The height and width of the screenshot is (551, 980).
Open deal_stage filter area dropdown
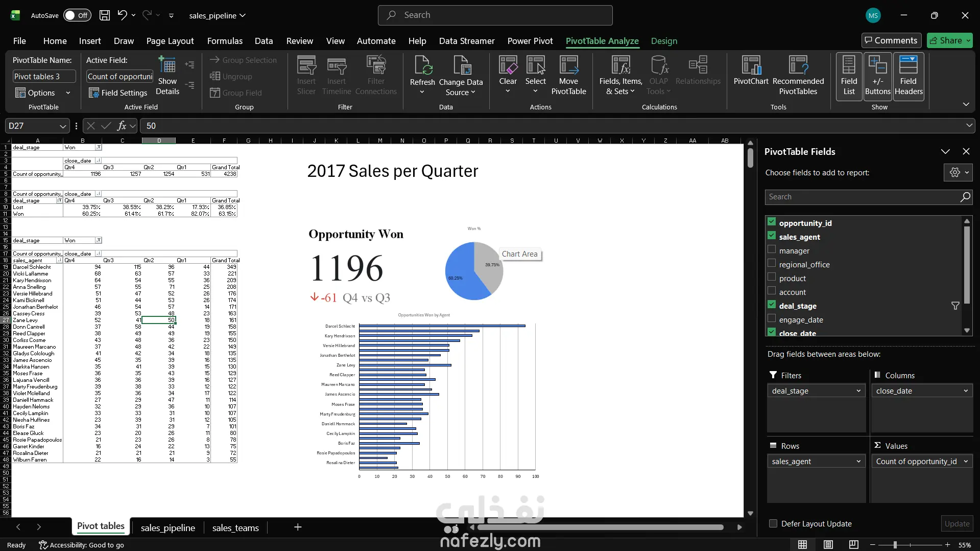coord(858,391)
